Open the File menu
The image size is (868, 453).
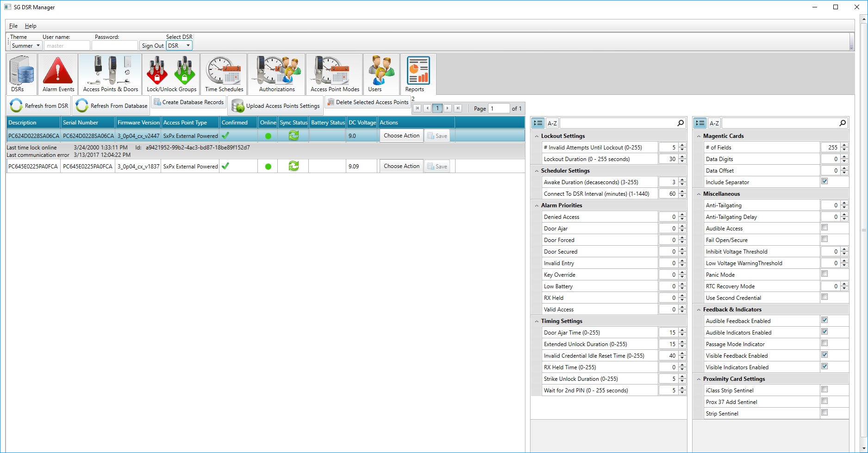(13, 26)
